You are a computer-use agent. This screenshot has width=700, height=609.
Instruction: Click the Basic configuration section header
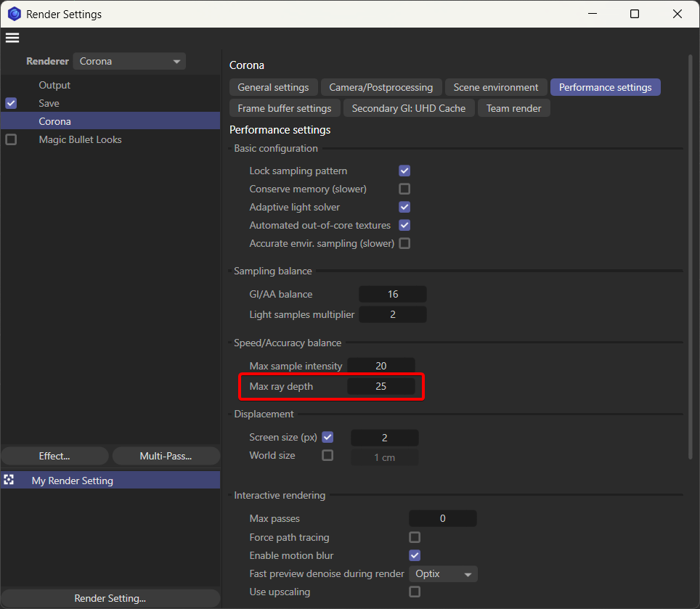click(x=275, y=149)
